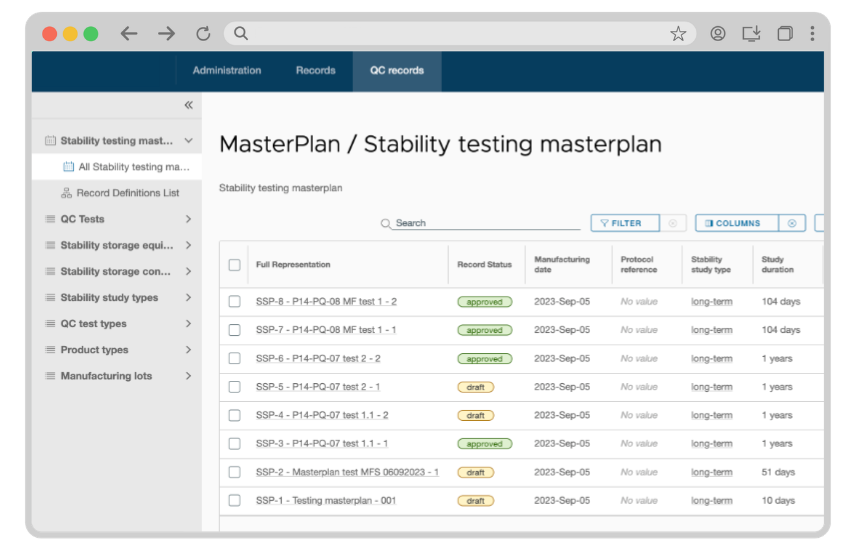This screenshot has width=850, height=550.
Task: Click the browser reload icon
Action: point(203,34)
